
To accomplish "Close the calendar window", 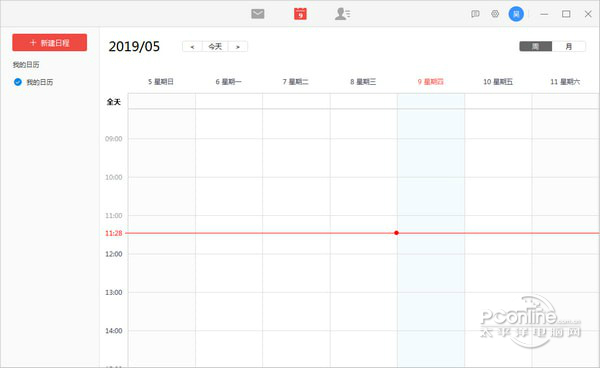I will click(588, 14).
